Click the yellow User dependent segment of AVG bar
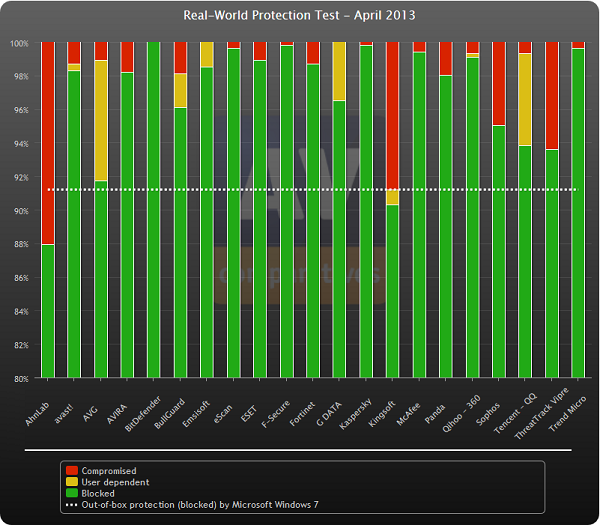This screenshot has width=600, height=525. 101,121
